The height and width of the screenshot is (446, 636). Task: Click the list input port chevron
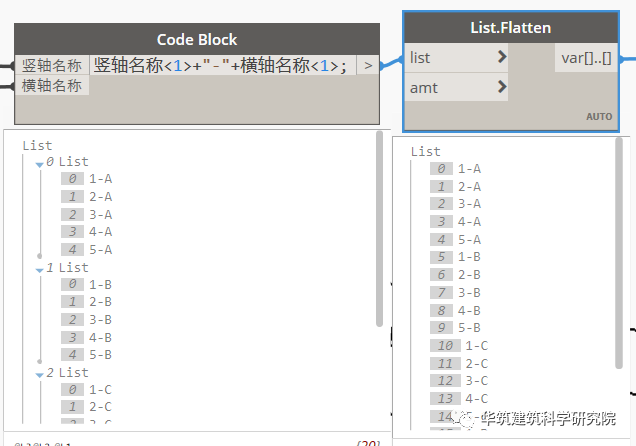point(502,57)
